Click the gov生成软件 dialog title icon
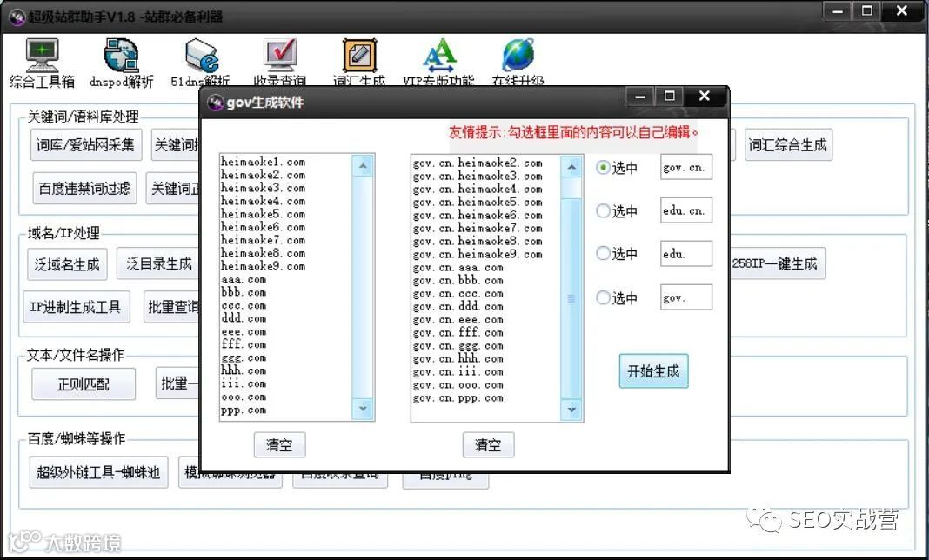The width and height of the screenshot is (929, 560). pyautogui.click(x=215, y=103)
